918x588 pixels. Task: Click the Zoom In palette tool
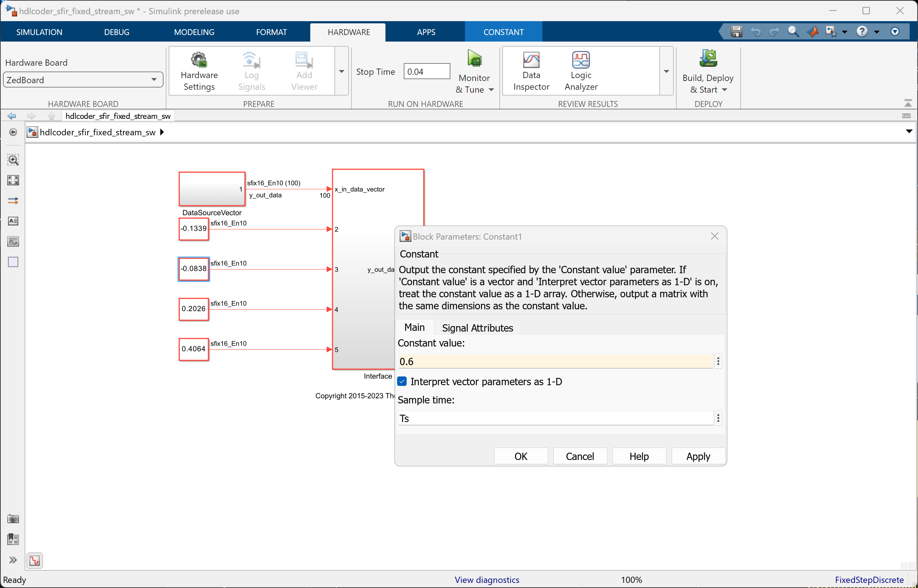point(13,160)
